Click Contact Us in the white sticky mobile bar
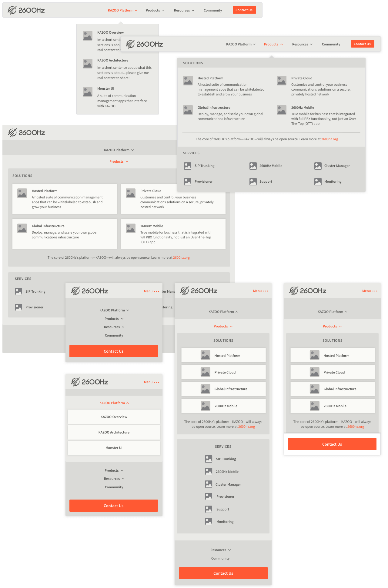Image resolution: width=388 pixels, height=588 pixels. (332, 444)
